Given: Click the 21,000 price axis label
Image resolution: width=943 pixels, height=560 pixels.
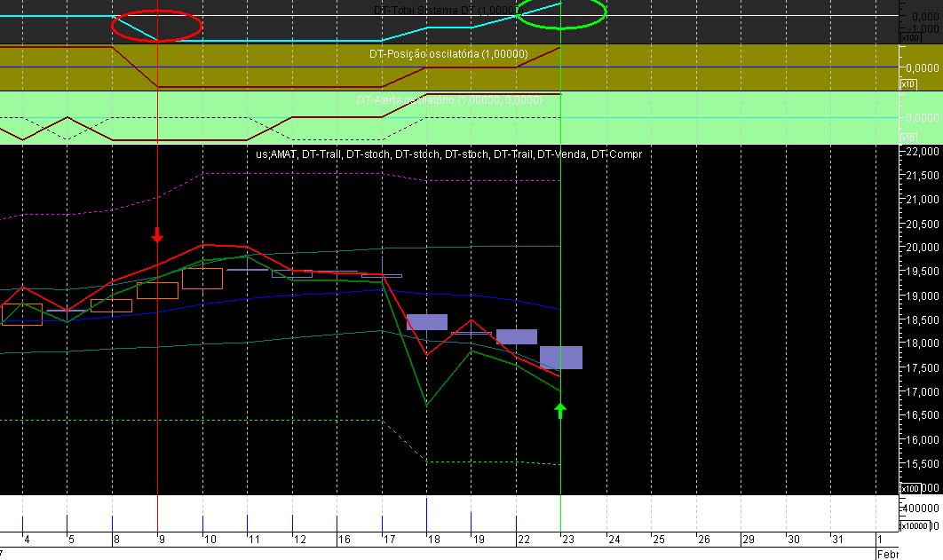Looking at the screenshot, I should point(923,200).
